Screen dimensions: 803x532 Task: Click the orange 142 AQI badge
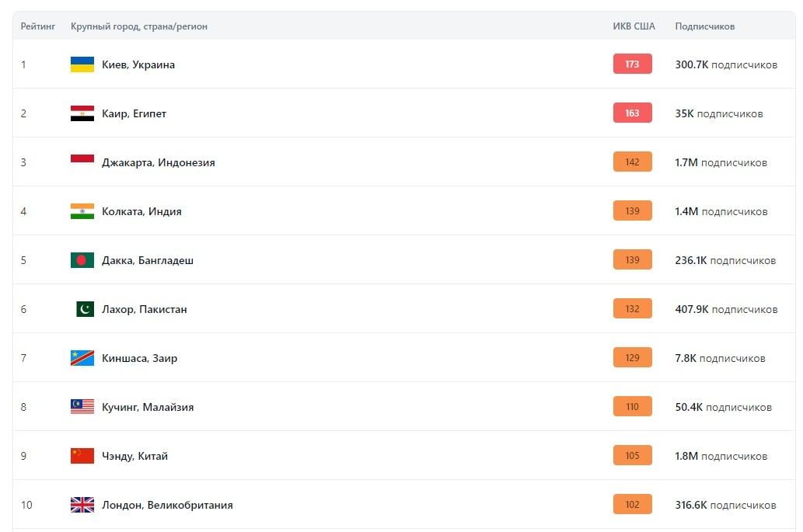pos(633,162)
